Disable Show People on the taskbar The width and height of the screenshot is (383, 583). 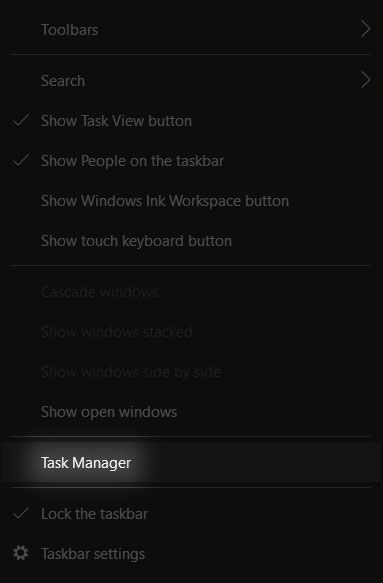click(x=192, y=161)
